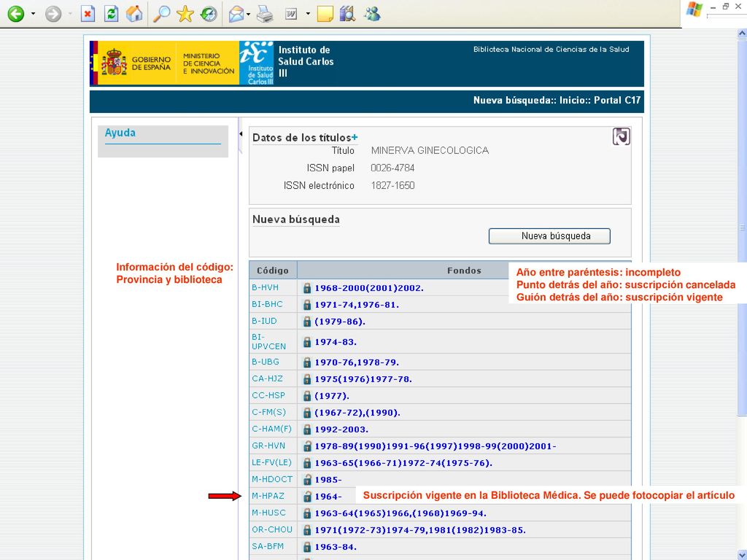Viewport: 747px width, 560px height.
Task: Click lock icon in the B-IUD row
Action: [307, 322]
